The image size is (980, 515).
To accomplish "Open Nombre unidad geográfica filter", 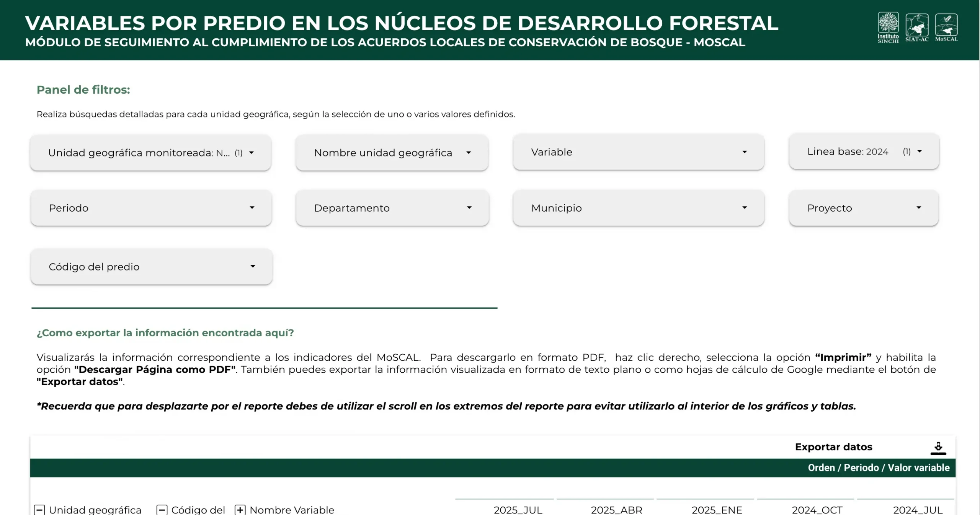I will 392,153.
